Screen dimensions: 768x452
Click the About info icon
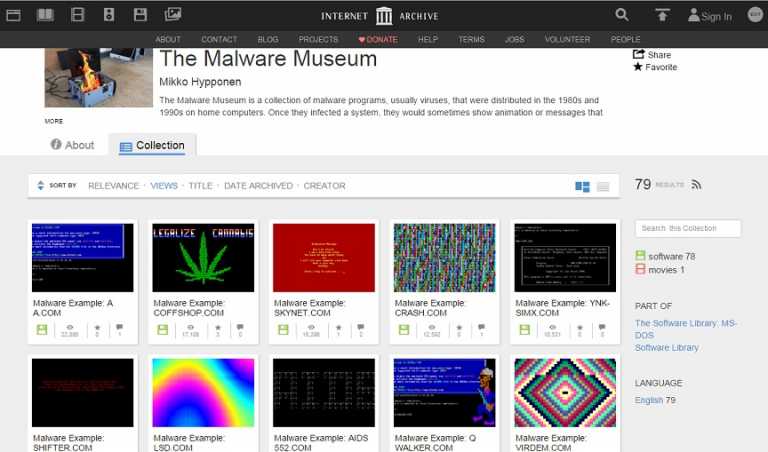(x=56, y=144)
